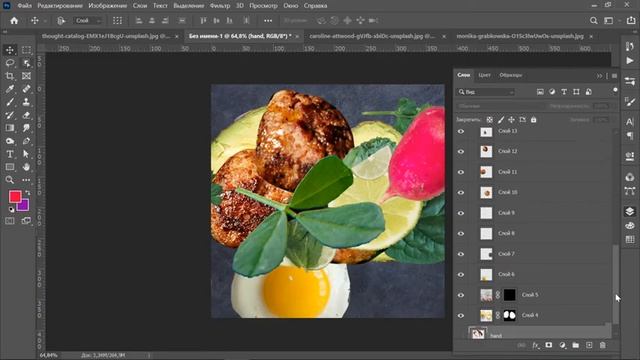The width and height of the screenshot is (640, 360).
Task: Open the Изображение menu
Action: pos(108,6)
